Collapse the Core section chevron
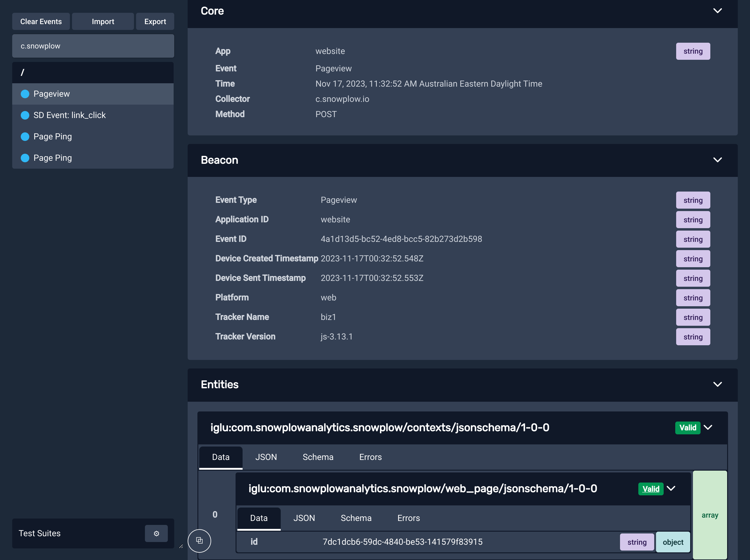 coord(717,11)
